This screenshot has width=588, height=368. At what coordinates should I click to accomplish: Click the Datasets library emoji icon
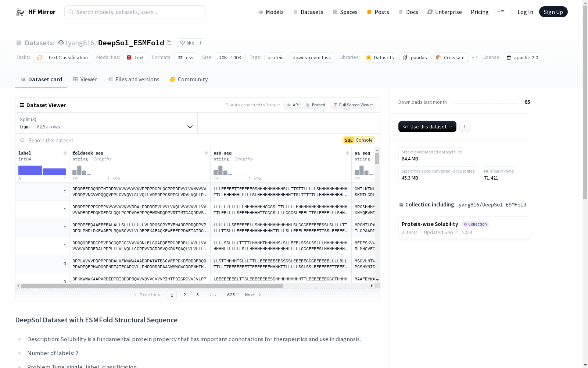(369, 57)
